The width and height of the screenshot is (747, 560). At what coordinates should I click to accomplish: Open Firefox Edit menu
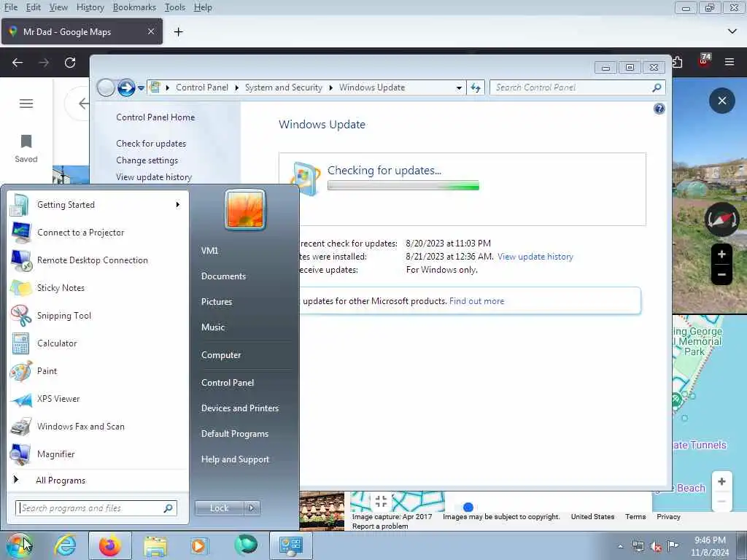tap(33, 7)
